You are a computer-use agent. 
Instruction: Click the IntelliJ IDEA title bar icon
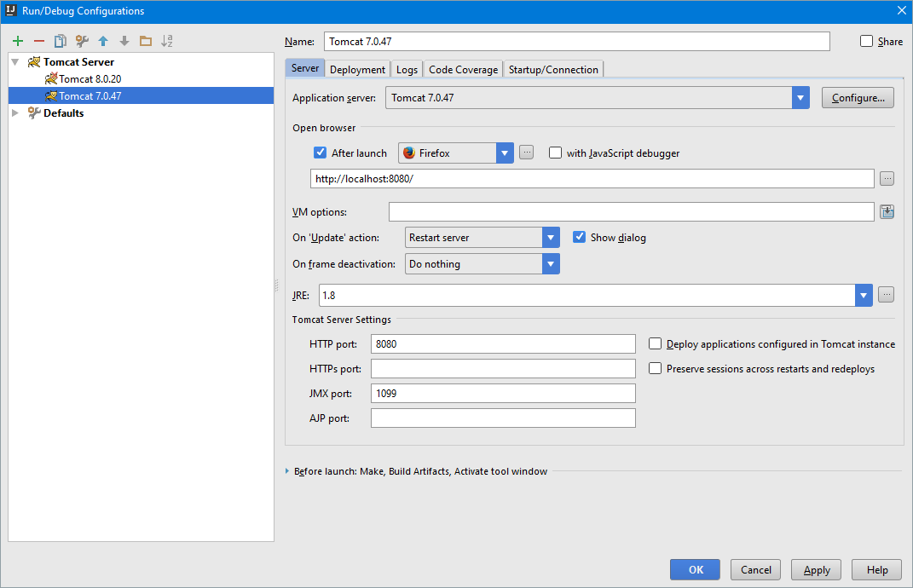tap(10, 10)
